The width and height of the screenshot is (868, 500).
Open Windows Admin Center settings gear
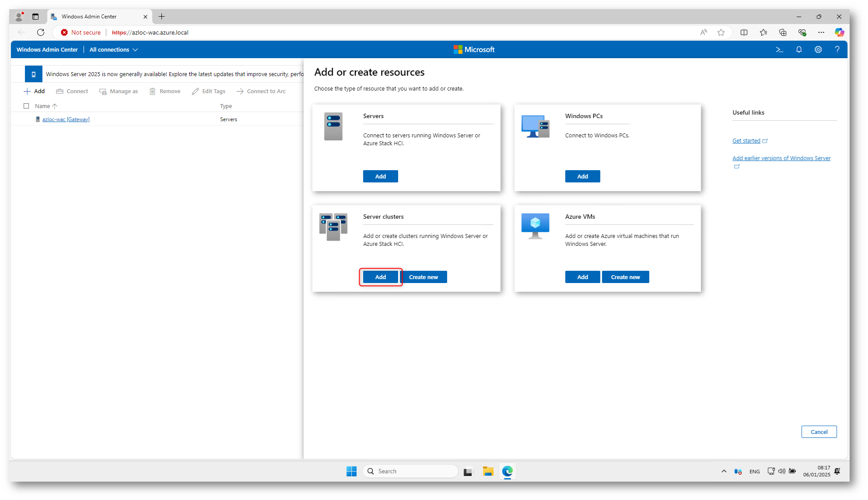[x=818, y=50]
